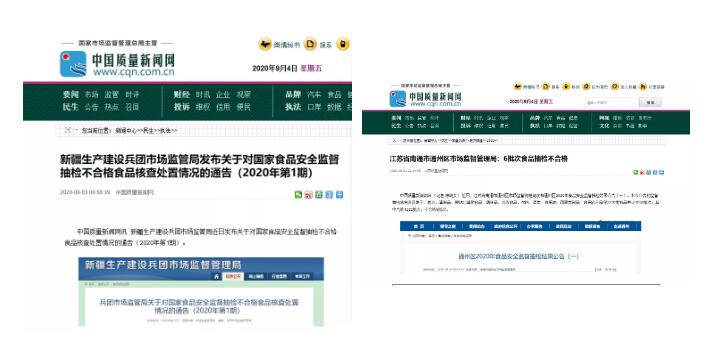709x361 pixels.
Task: Share the right article via green WeChat icon
Action: (x=636, y=172)
